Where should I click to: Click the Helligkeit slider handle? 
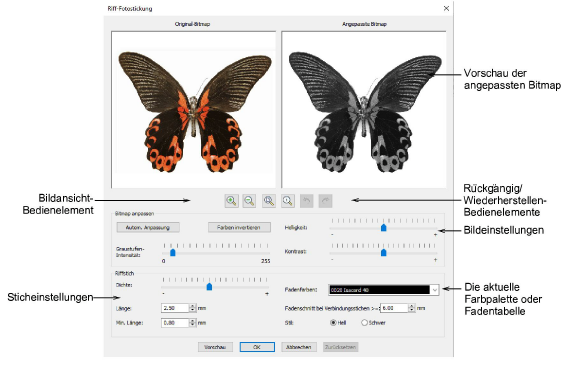tap(384, 227)
